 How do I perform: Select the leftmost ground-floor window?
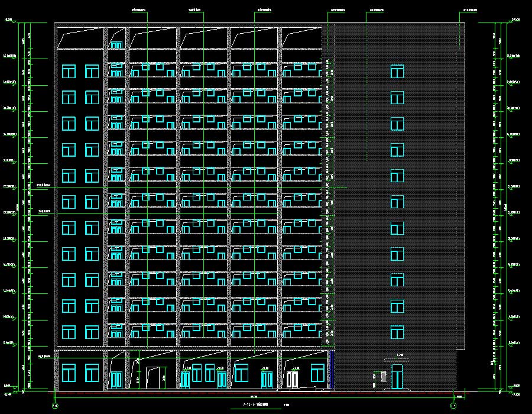(x=69, y=373)
